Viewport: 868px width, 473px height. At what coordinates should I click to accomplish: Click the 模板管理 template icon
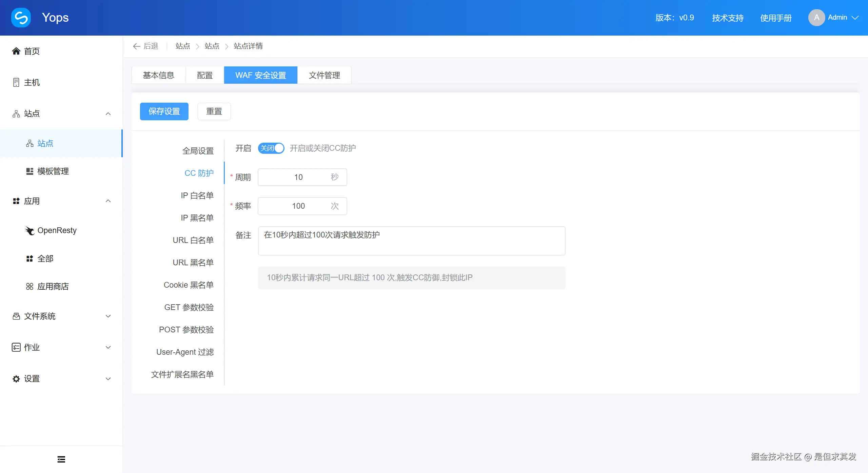[x=30, y=171]
